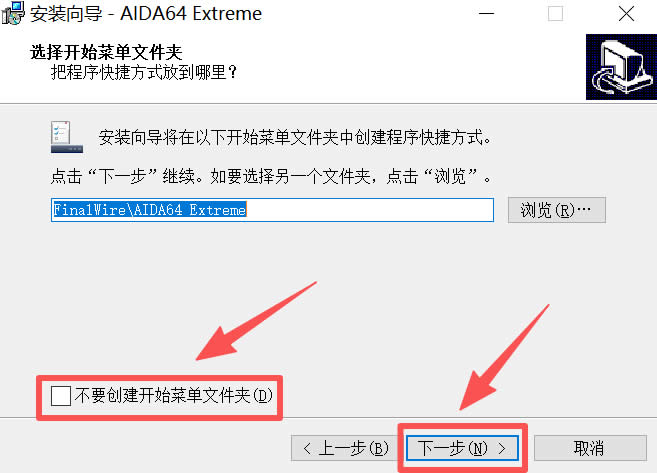This screenshot has width=657, height=473.
Task: Tick the 不要创建开始菜单文件夹 checkbox
Action: pyautogui.click(x=61, y=396)
